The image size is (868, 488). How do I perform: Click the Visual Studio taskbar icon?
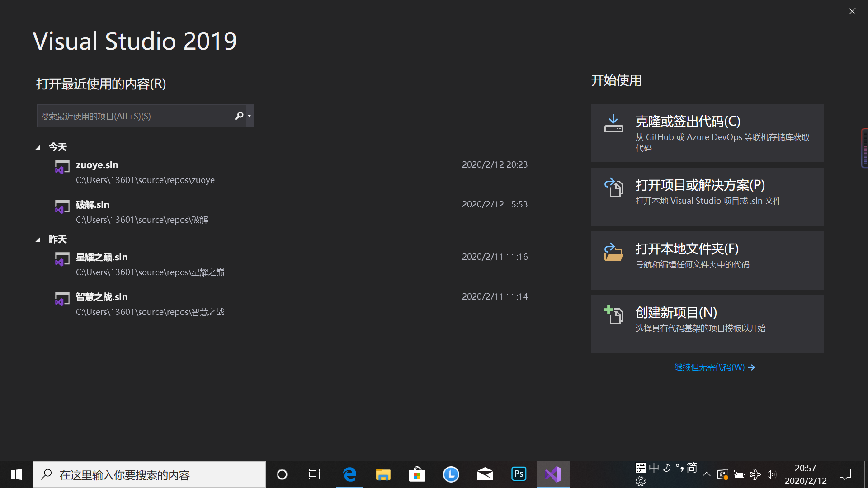(x=553, y=474)
